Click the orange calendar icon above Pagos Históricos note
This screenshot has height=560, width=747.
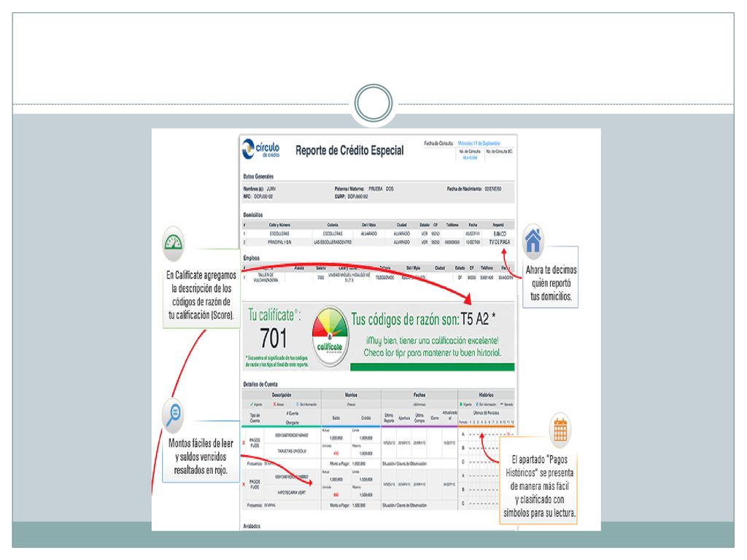click(x=560, y=429)
